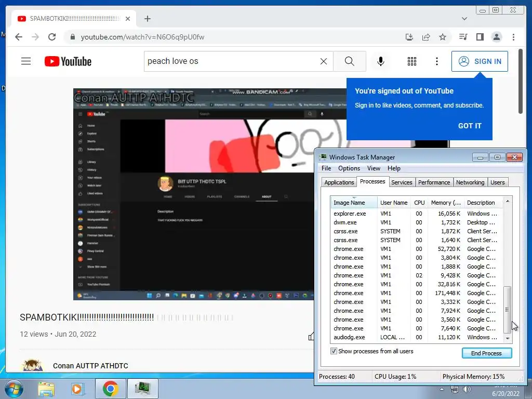This screenshot has height=399, width=532.
Task: Click the Conan channel avatar
Action: [x=32, y=366]
